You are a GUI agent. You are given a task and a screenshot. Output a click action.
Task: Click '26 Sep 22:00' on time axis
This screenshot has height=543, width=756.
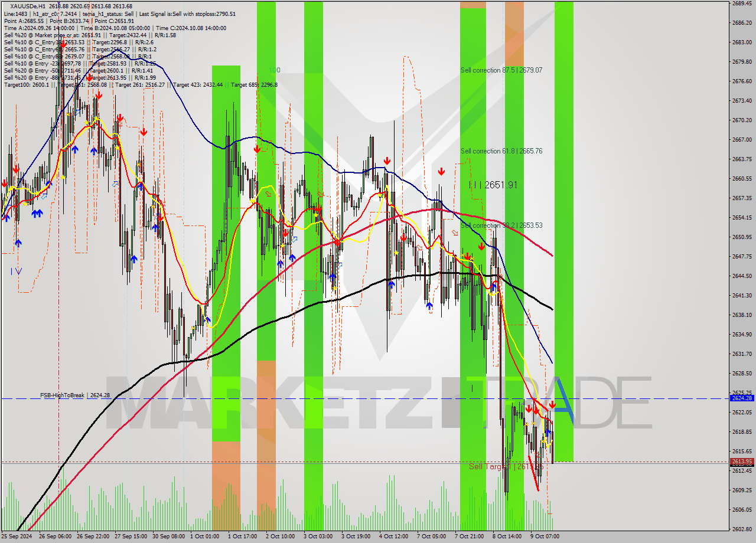coord(93,537)
